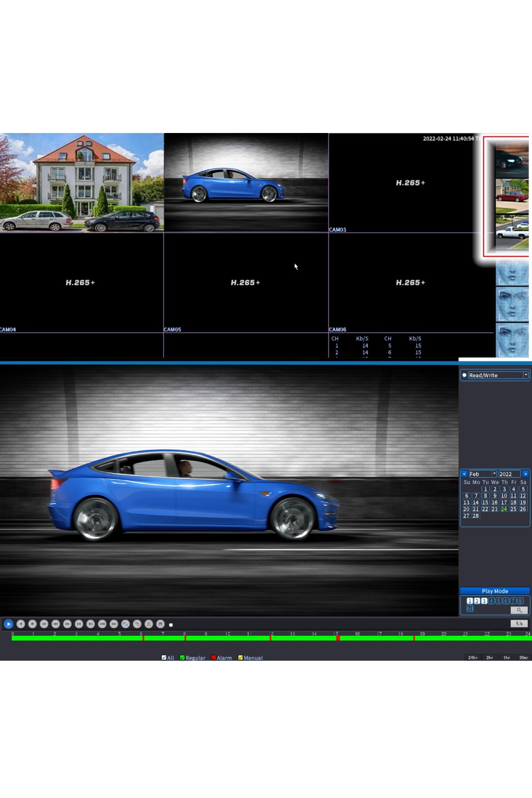Screen dimensions: 532x798
Task: Click the repeat loop playback icon
Action: pos(125,624)
